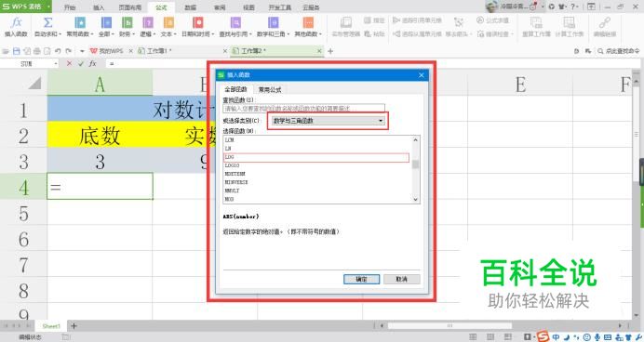
Task: Select LOG in function list
Action: [316, 157]
